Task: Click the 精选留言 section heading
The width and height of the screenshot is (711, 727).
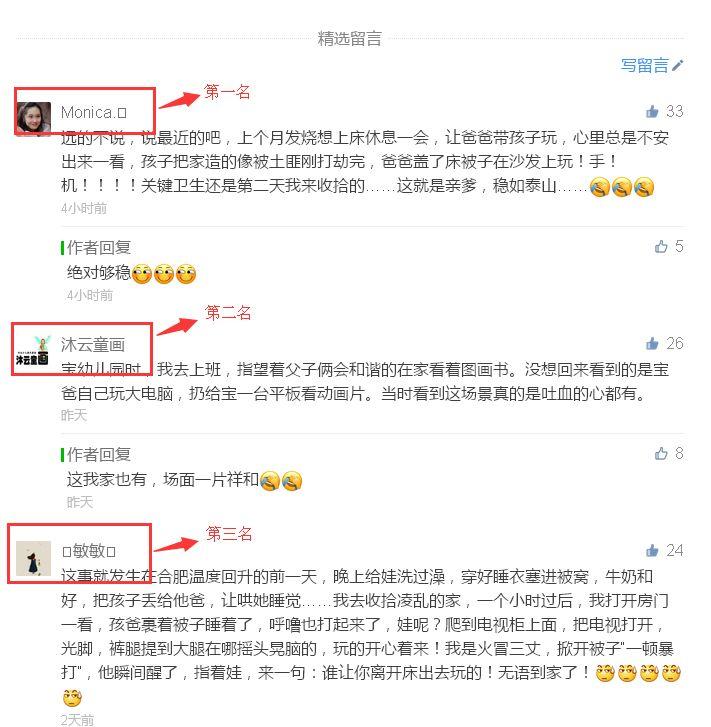Action: [x=350, y=38]
